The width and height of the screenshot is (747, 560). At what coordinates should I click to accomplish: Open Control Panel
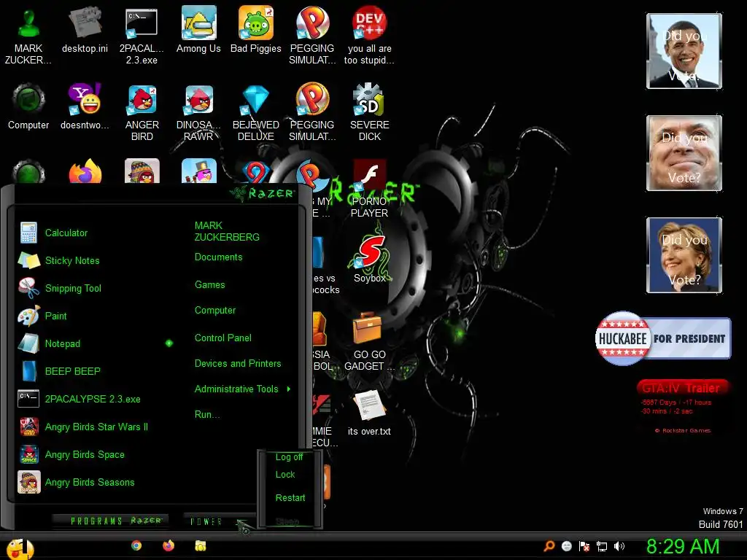[x=223, y=338]
